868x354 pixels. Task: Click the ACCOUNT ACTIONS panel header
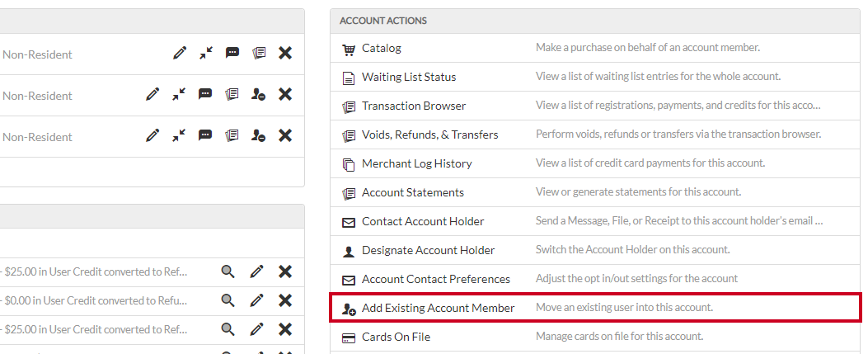click(595, 21)
